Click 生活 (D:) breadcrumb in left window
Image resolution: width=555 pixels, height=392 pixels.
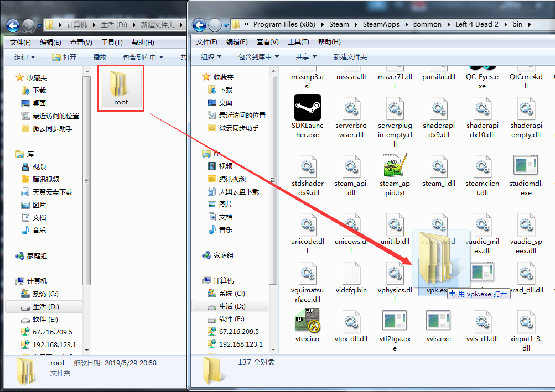(114, 25)
